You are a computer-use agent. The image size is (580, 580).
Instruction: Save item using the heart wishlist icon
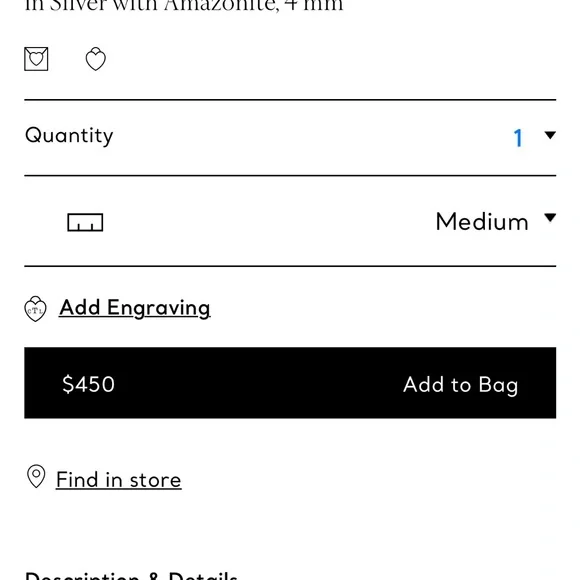[95, 59]
